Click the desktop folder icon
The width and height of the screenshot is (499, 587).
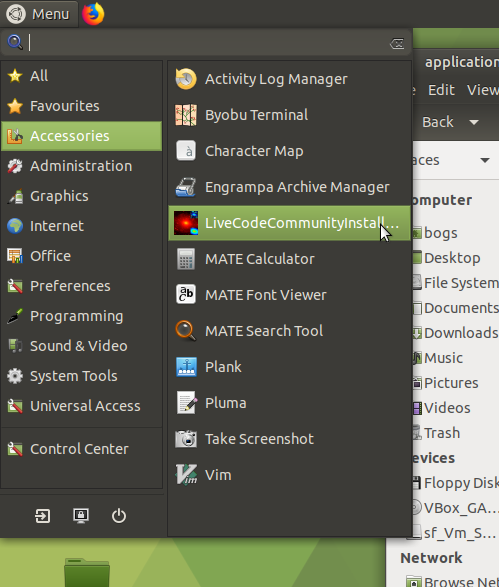click(87, 572)
